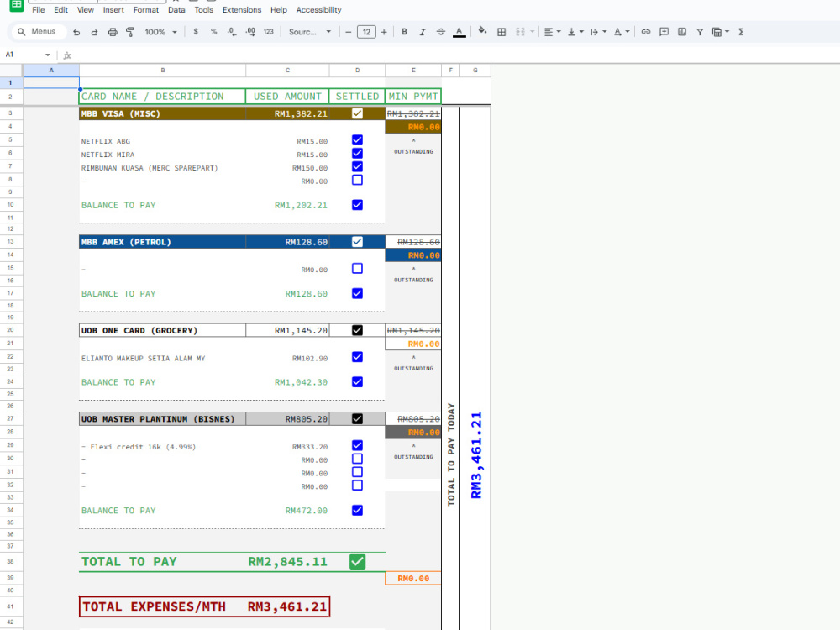Click the Merge cells icon
This screenshot has width=840, height=630.
tap(520, 32)
